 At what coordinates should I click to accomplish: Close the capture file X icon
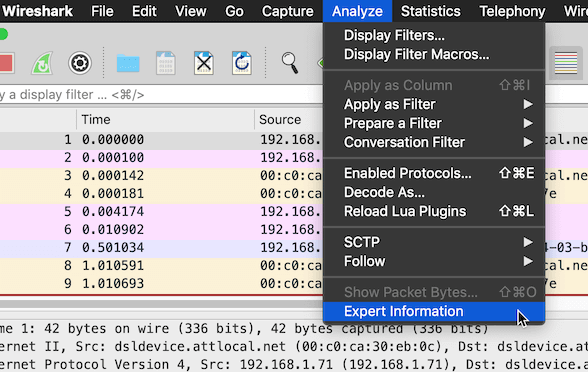(204, 63)
